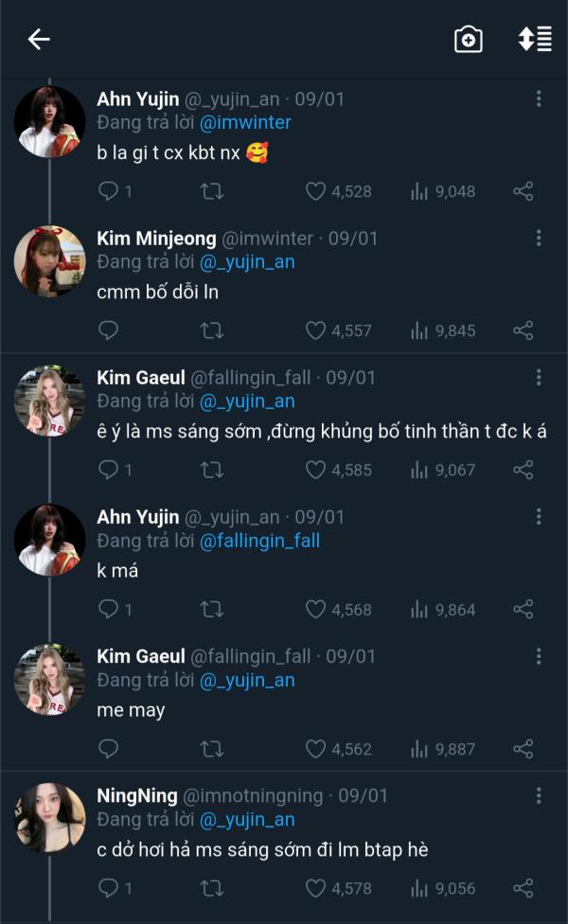Screen dimensions: 568x924
Task: Open three-dot menu on NingNing's tweet
Action: pyautogui.click(x=539, y=796)
